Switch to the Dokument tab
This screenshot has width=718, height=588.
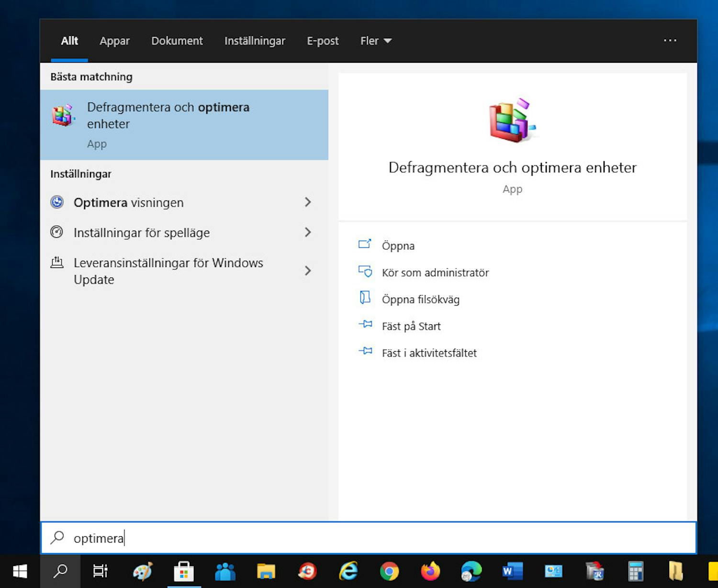click(177, 41)
